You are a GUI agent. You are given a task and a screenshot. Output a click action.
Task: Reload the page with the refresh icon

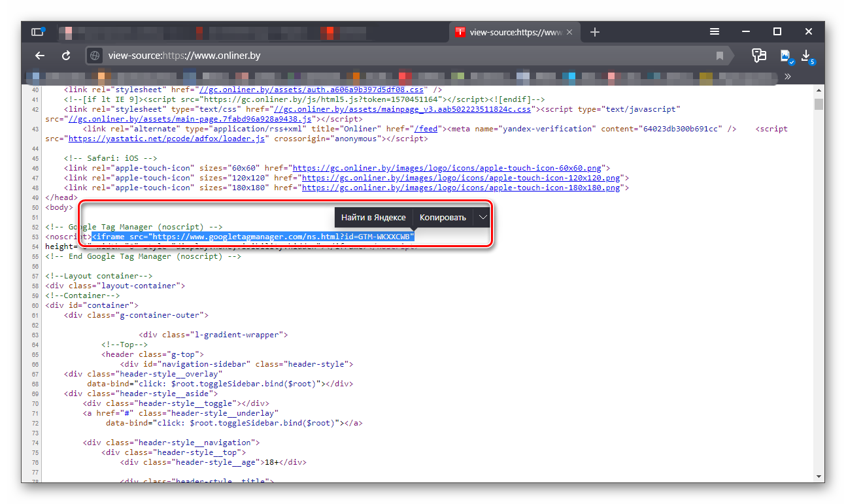click(66, 56)
